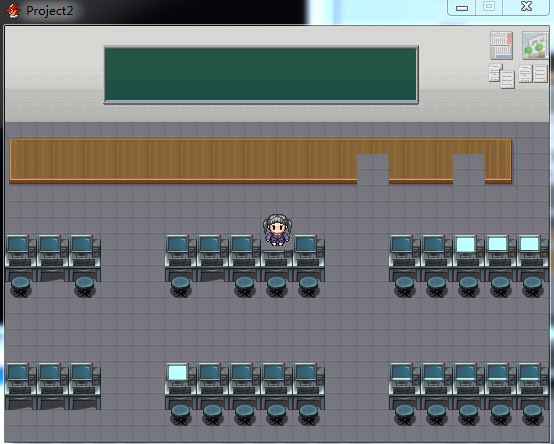This screenshot has width=554, height=444.
Task: Click the paper notices below the calendar
Action: click(x=502, y=76)
